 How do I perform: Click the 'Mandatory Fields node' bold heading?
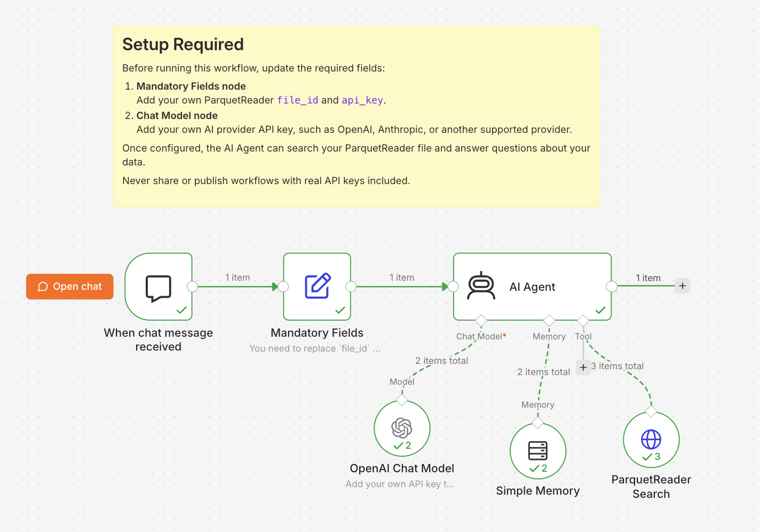point(191,86)
